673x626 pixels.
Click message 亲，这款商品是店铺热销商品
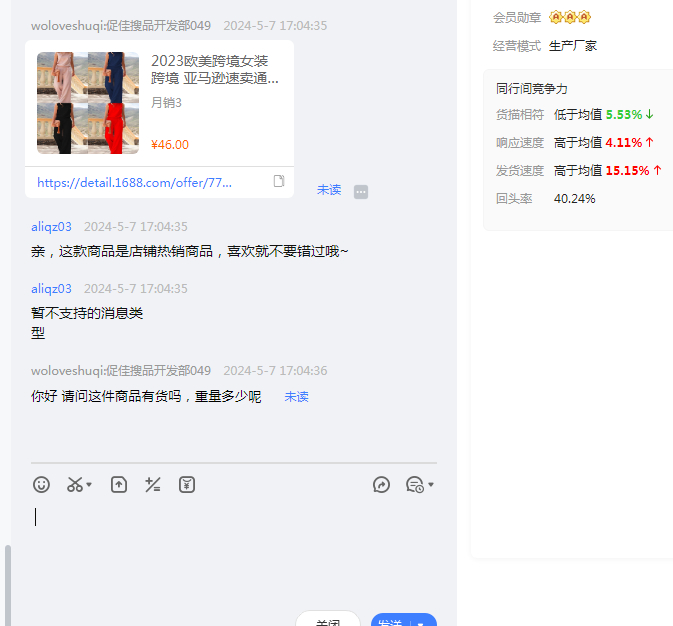[x=189, y=251]
